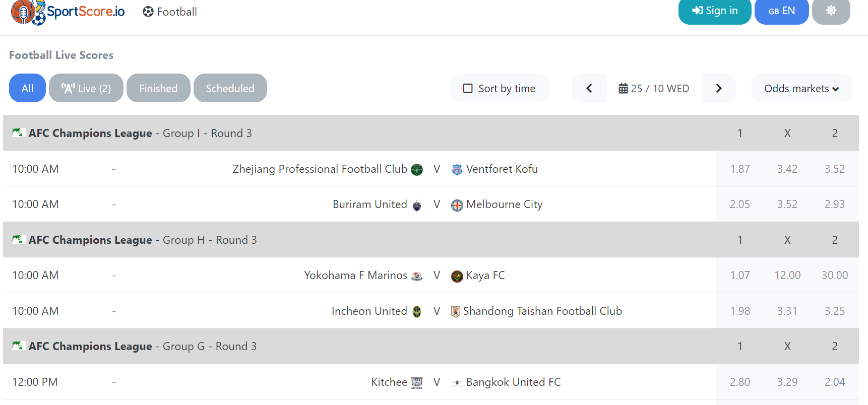Toggle the Live matches filter
Screen dimensions: 868x405
point(86,88)
